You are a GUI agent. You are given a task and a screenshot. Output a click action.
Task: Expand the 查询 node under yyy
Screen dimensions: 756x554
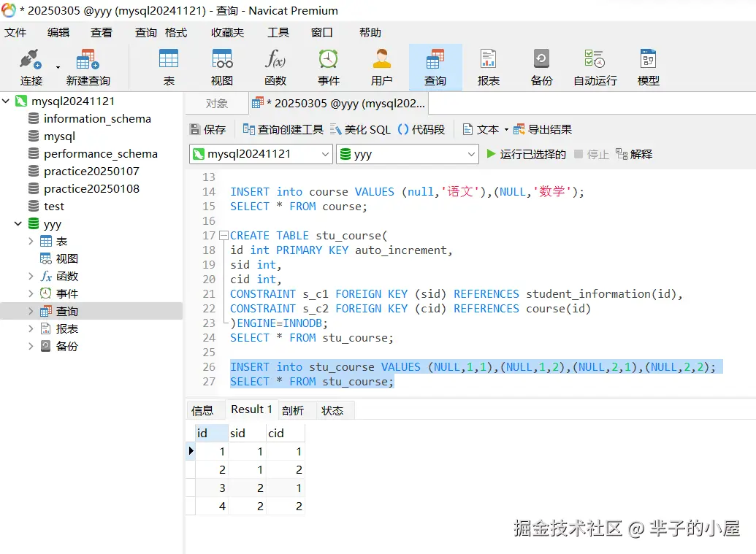[31, 311]
